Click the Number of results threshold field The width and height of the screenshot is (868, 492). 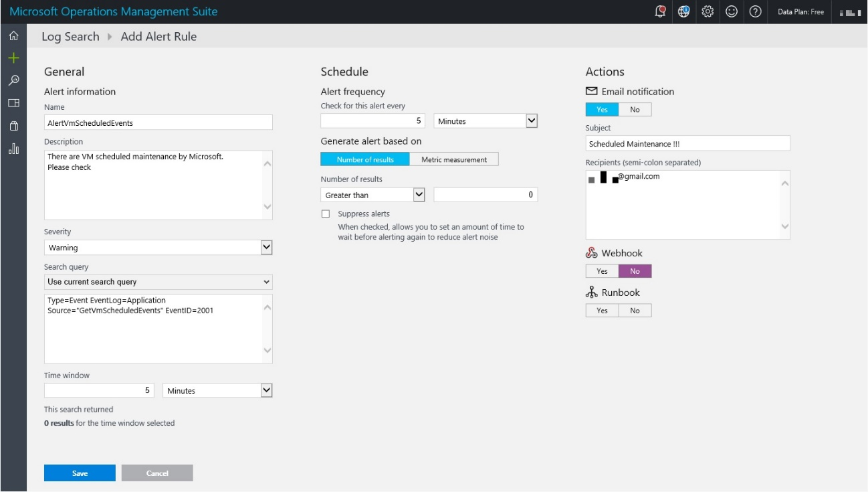(486, 195)
